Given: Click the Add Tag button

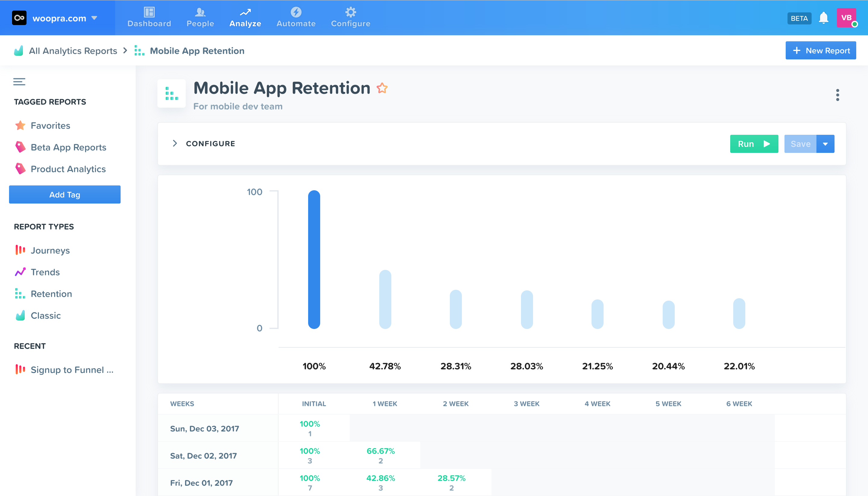Looking at the screenshot, I should click(x=65, y=194).
